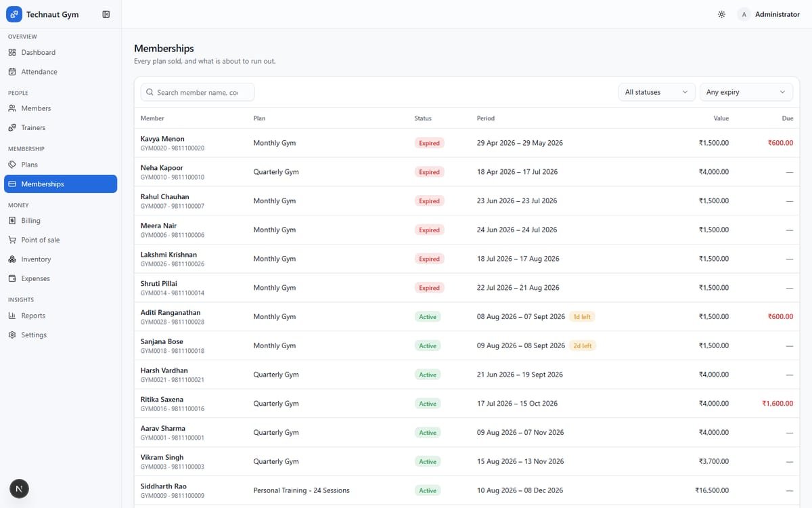Open the Expenses page
The image size is (812, 508).
[x=60, y=278]
